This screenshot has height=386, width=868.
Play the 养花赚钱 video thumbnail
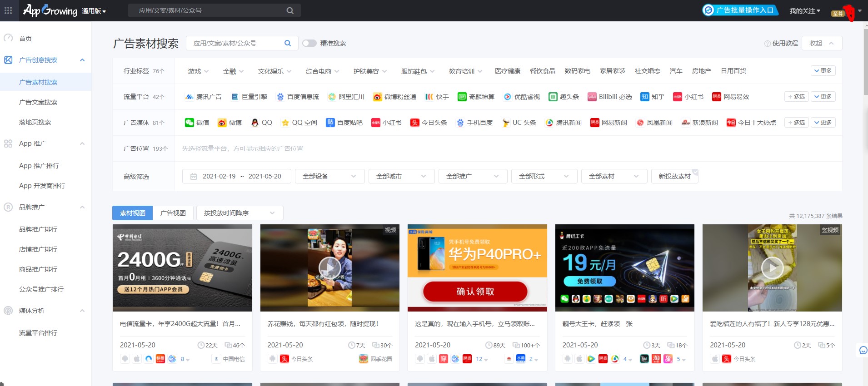point(330,268)
